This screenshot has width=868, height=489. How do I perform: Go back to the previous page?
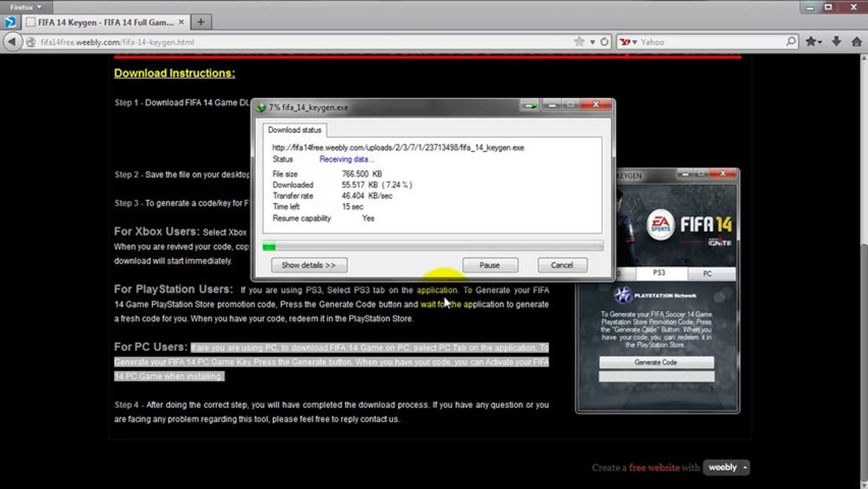point(12,42)
